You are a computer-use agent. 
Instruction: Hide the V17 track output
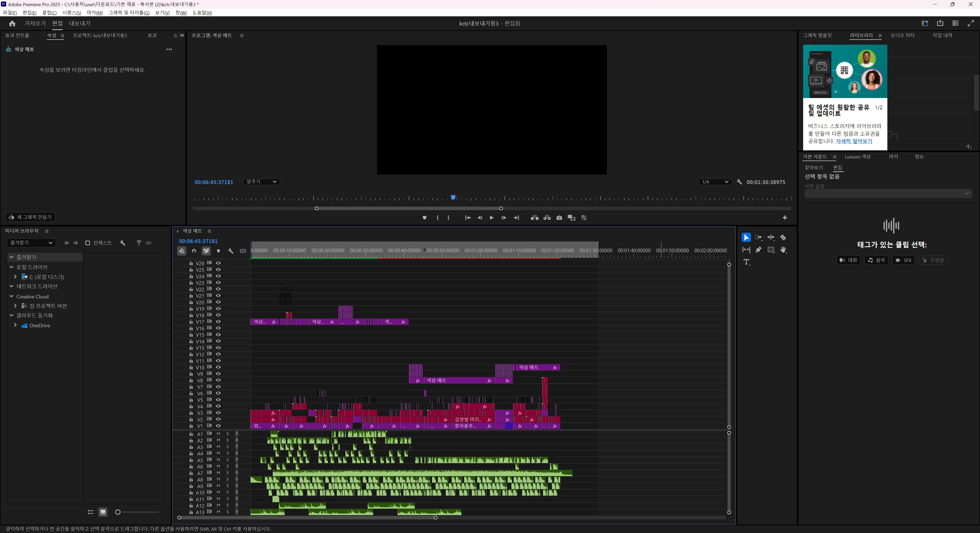pos(218,322)
